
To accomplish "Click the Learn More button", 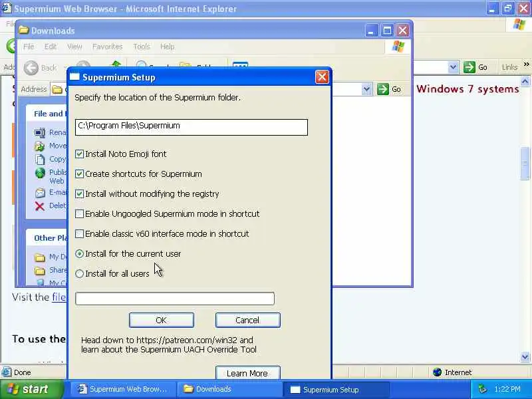I will (247, 373).
